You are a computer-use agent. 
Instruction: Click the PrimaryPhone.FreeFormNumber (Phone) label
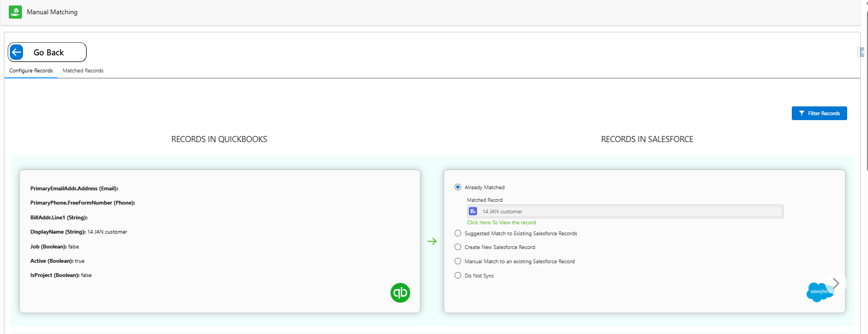(x=82, y=203)
